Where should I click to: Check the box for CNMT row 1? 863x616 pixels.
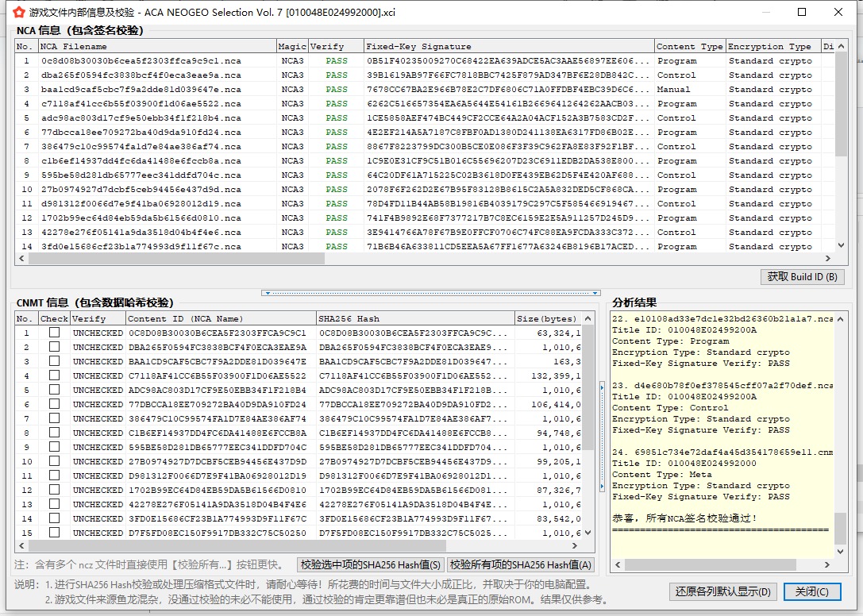click(x=54, y=333)
